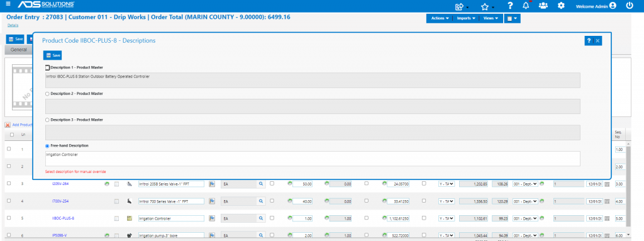Open the users group icon
The height and width of the screenshot is (241, 644).
click(x=543, y=6)
